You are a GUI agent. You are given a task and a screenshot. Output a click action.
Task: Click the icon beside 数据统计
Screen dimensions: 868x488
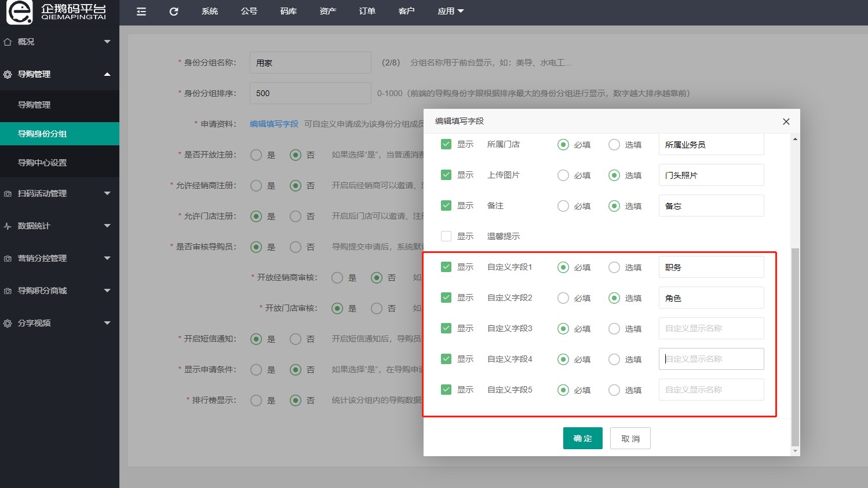click(8, 226)
